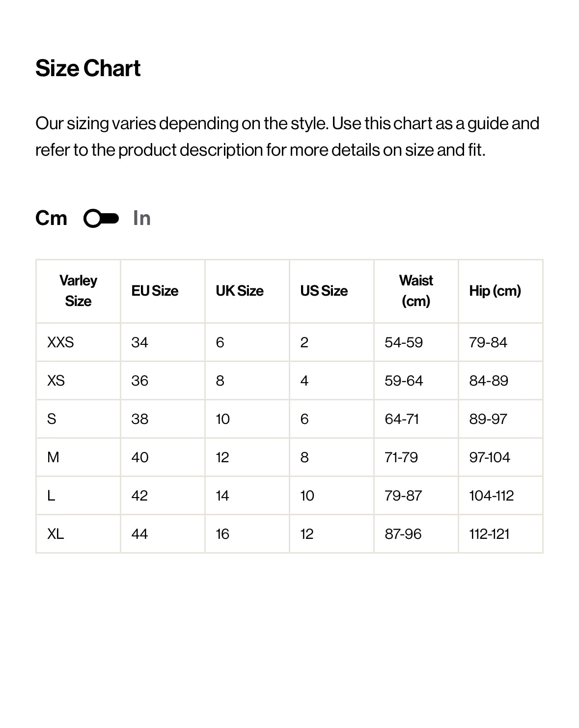Click the EU Size column header

point(155,291)
